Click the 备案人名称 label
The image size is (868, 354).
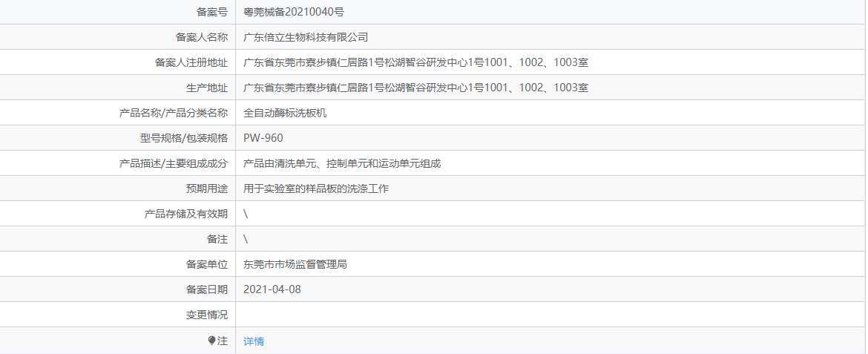pos(202,38)
